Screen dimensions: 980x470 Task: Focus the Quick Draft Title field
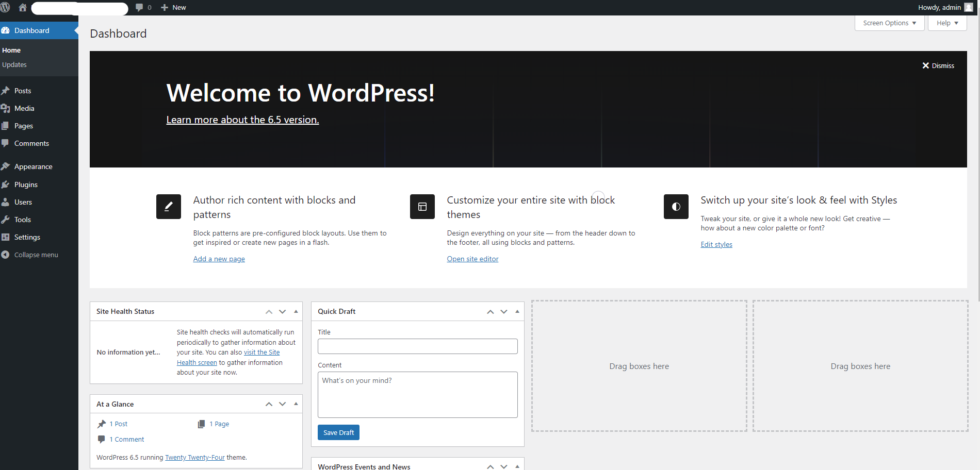(418, 346)
